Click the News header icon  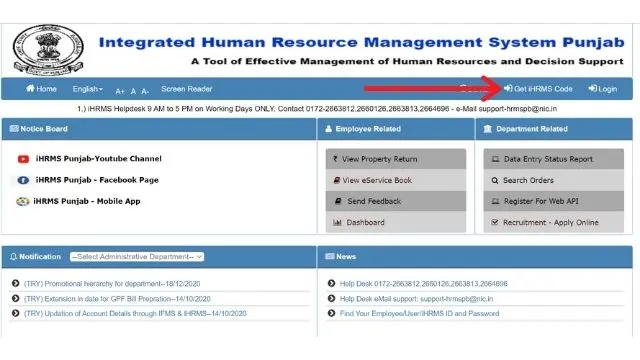point(330,256)
